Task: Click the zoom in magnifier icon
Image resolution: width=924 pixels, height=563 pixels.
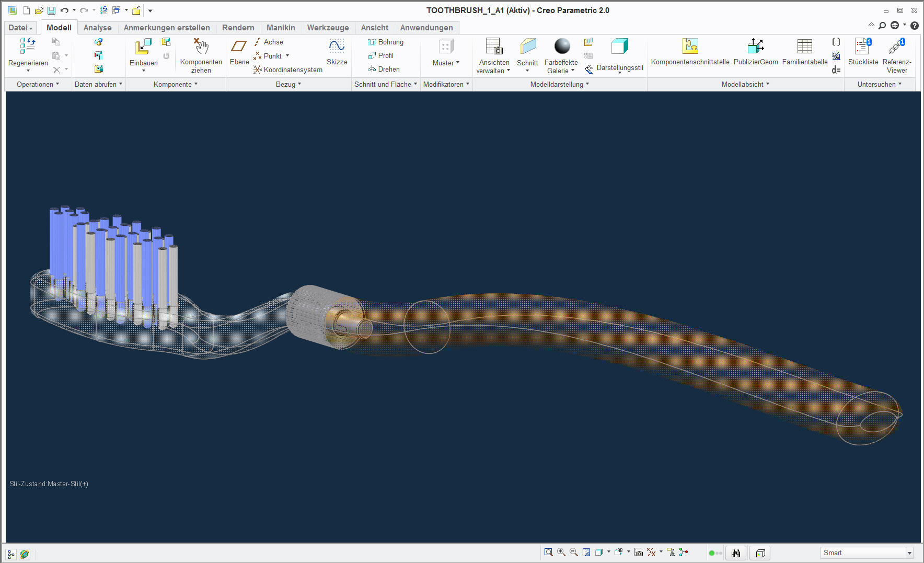Action: coord(561,552)
